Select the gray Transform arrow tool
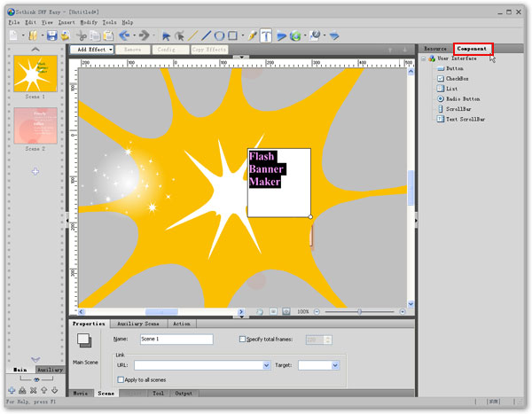 (x=179, y=35)
